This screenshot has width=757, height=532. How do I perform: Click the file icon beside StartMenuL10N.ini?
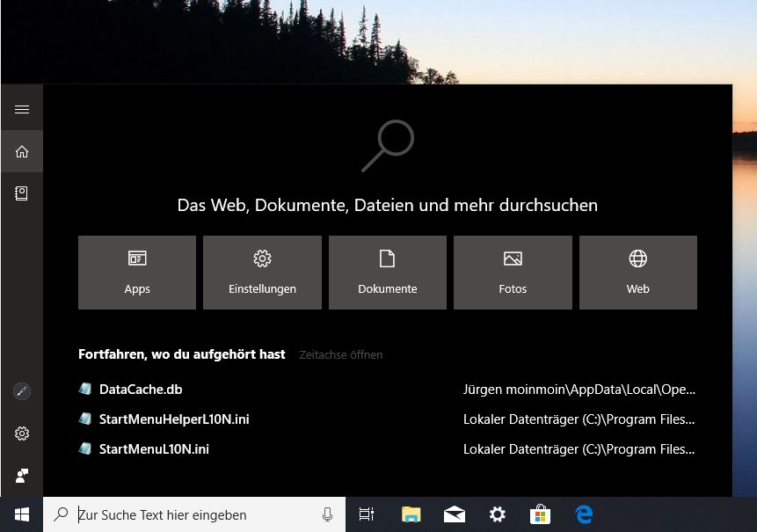[85, 449]
